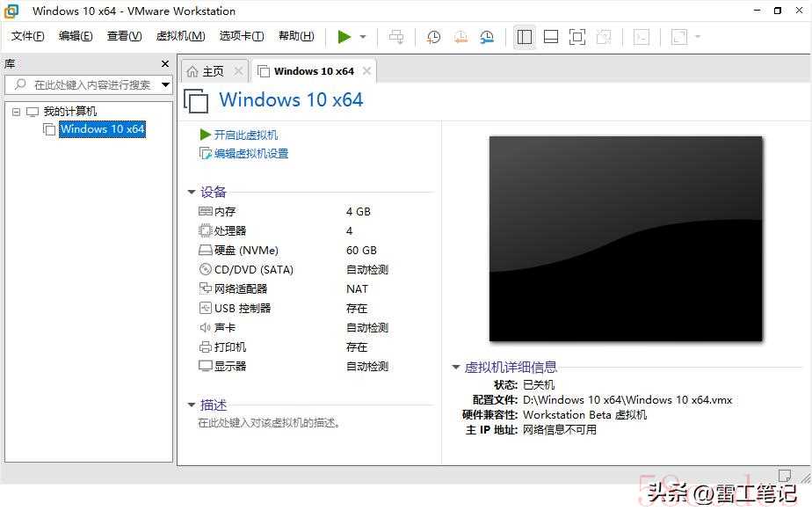The image size is (812, 518).
Task: Click the green power on toolbar button
Action: 344,37
